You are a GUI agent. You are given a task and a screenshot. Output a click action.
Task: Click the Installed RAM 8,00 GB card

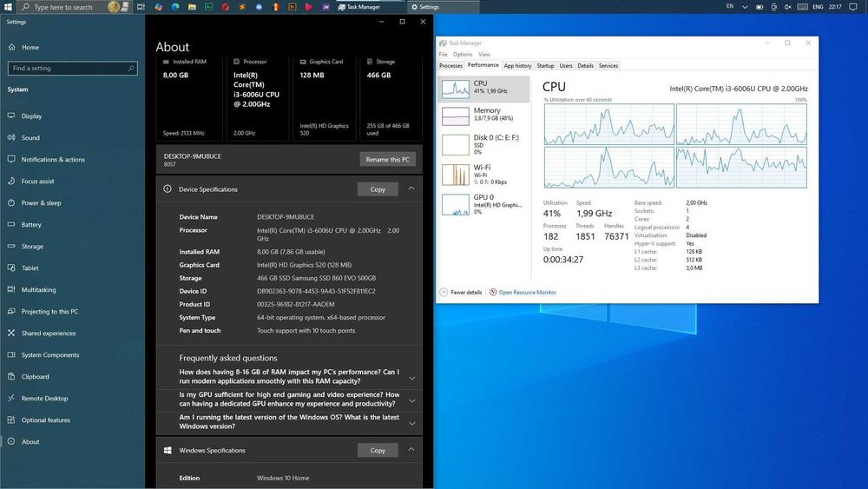[x=189, y=98]
